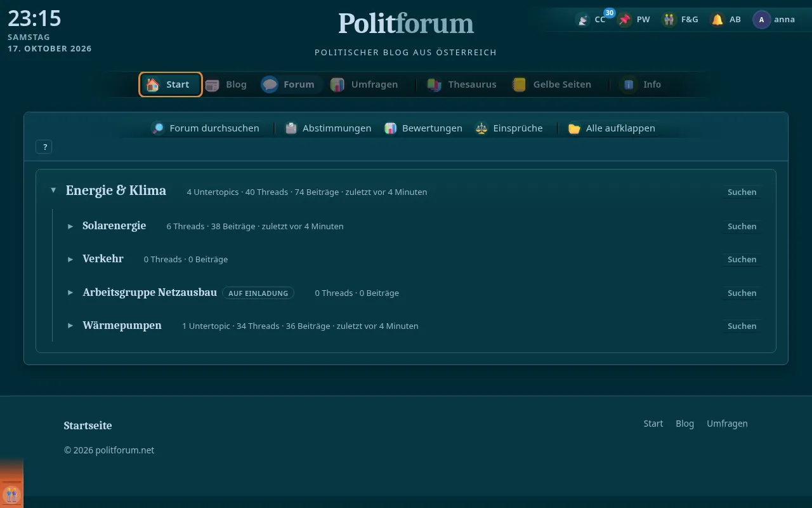The height and width of the screenshot is (508, 812).
Task: Open the footer Start link
Action: pos(653,424)
